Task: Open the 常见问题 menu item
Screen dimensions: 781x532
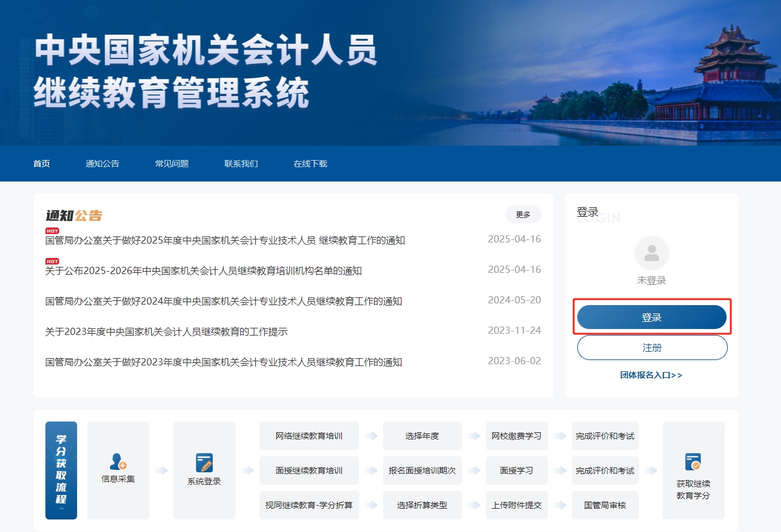Action: coord(171,164)
